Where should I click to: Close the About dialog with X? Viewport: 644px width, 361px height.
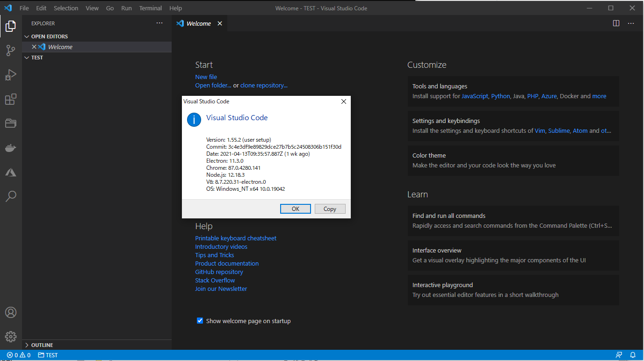344,101
